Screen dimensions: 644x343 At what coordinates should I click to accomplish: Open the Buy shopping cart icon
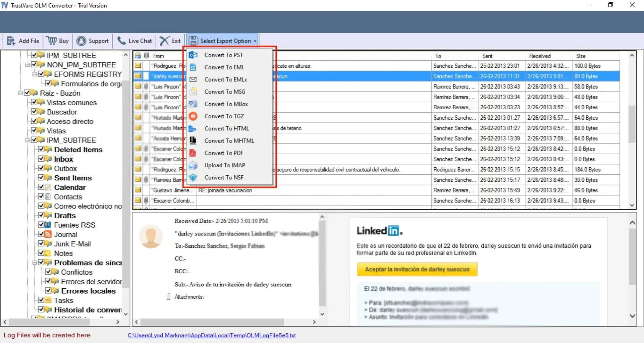pos(51,41)
